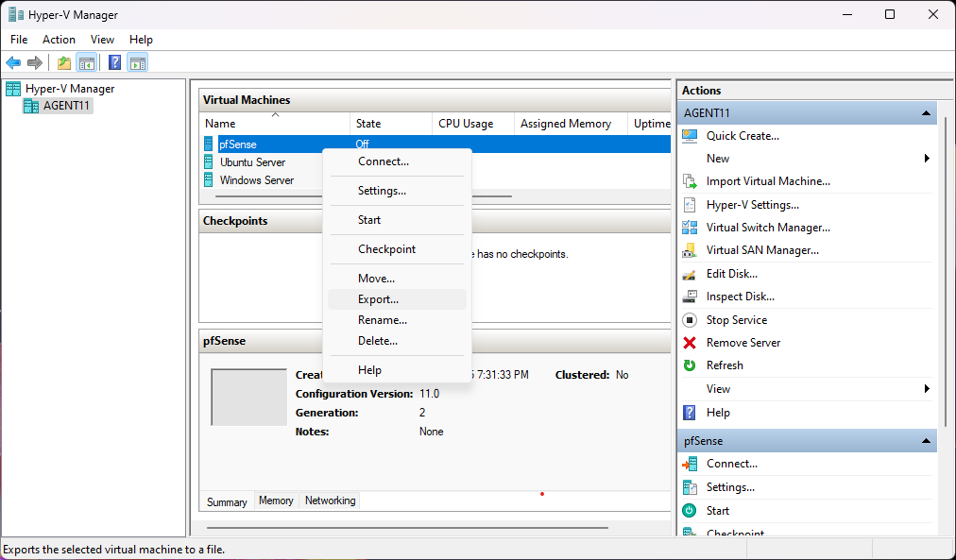Click the Up One Level folder icon
Viewport: 956px width, 560px height.
pyautogui.click(x=63, y=63)
